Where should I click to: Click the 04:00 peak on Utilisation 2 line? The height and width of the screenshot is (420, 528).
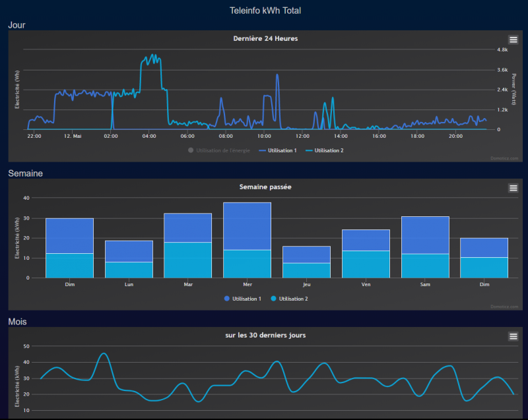153,55
